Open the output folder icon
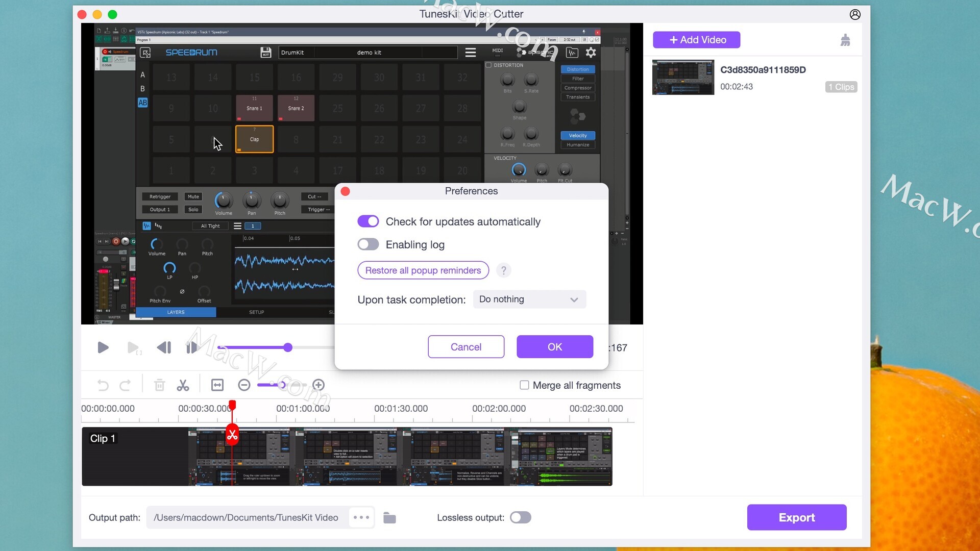Viewport: 980px width, 551px height. tap(389, 518)
